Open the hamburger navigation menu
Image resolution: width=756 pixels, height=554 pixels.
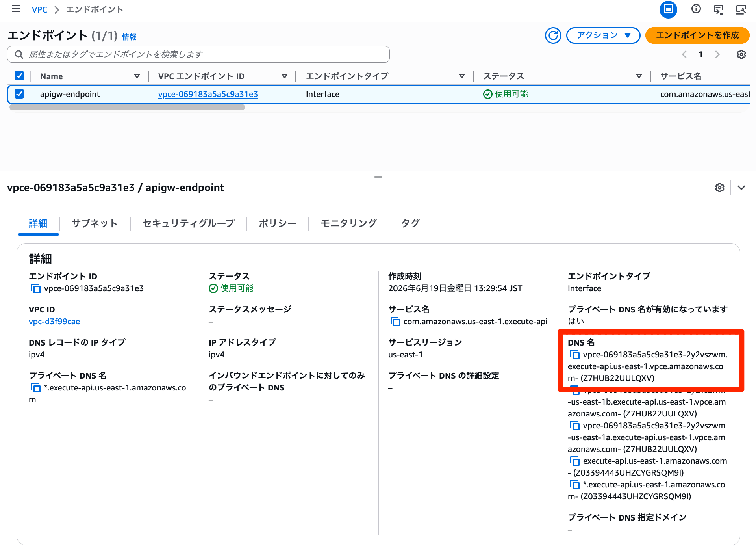point(16,9)
